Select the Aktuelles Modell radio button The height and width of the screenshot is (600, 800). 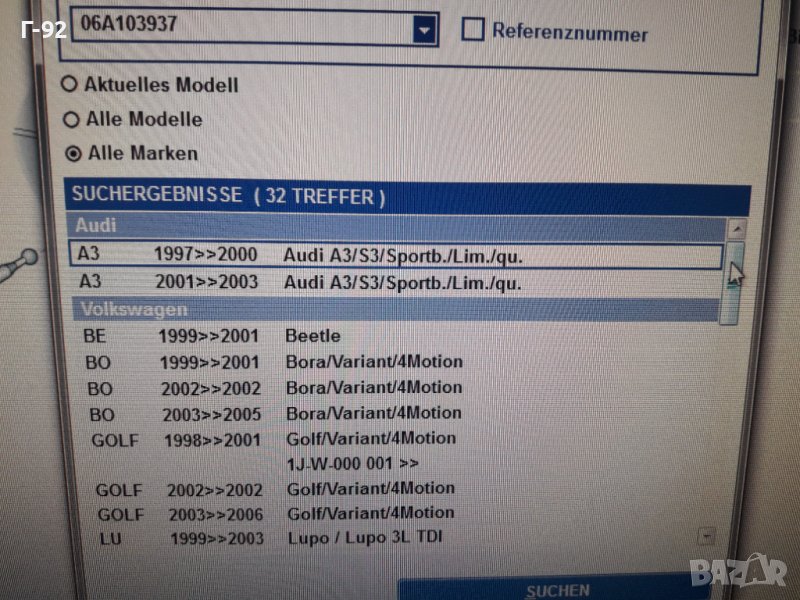tap(71, 85)
